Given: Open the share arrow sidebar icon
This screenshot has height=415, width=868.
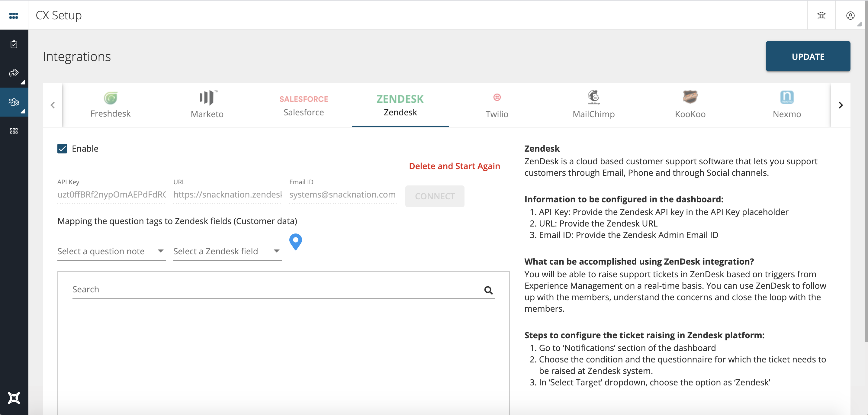Looking at the screenshot, I should (x=14, y=73).
